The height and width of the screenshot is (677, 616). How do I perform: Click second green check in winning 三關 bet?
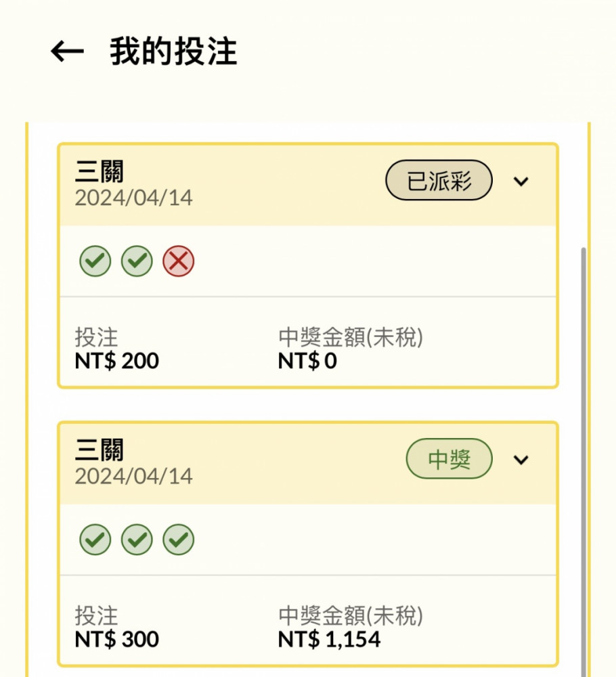point(137,540)
